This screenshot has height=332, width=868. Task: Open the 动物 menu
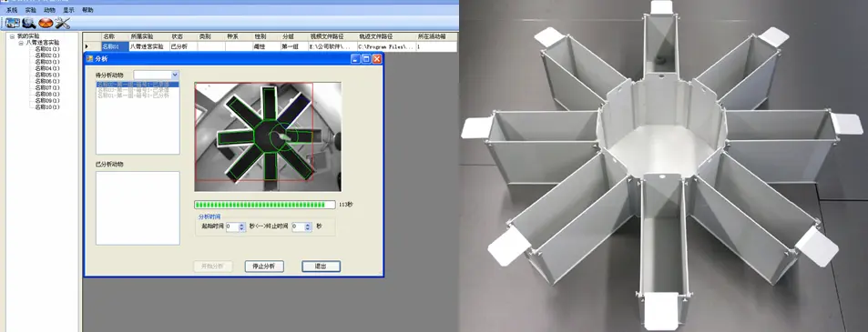(50, 10)
